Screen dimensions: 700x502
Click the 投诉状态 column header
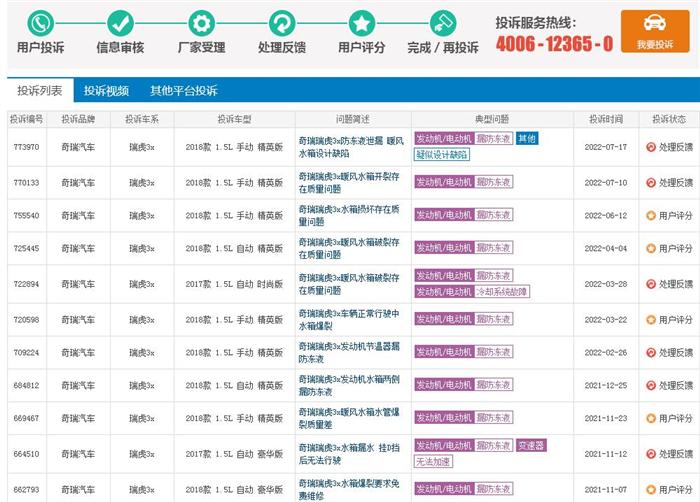(669, 119)
